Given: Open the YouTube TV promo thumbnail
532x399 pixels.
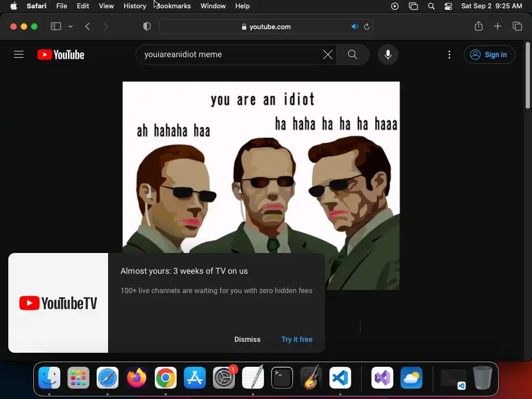Looking at the screenshot, I should coord(58,303).
